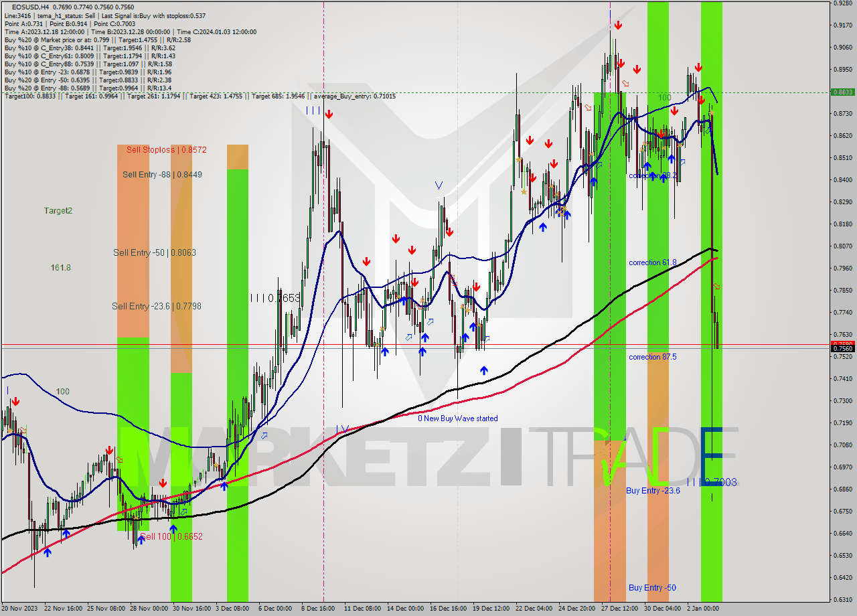
Task: Click the 'Sell Entry -50 | 0.8063' label
Action: coord(155,252)
